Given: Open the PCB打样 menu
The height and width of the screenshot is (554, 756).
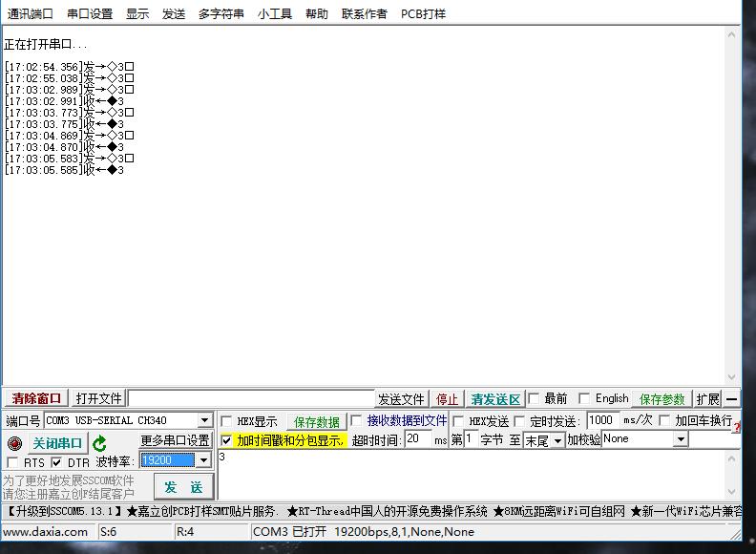Looking at the screenshot, I should [x=423, y=13].
